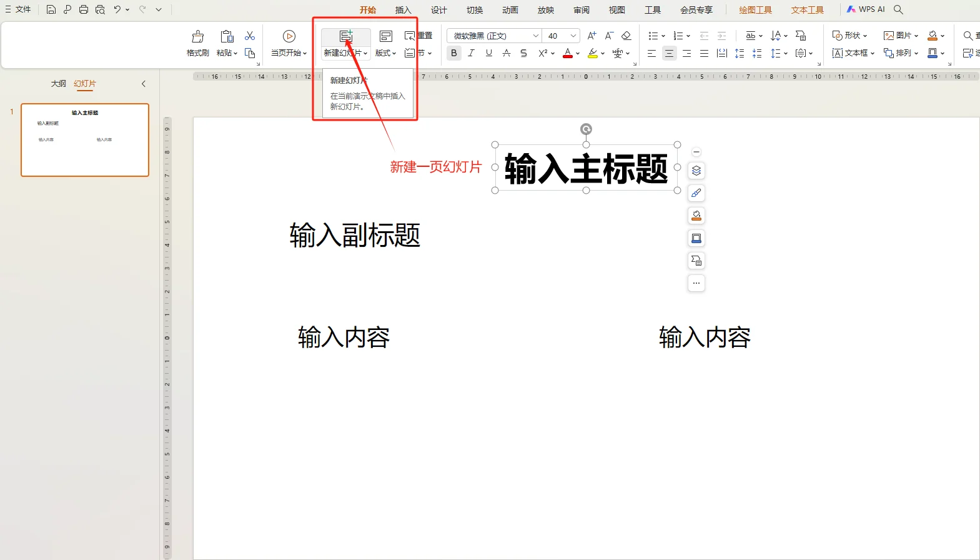Click the New Slide (新建幻灯片) icon
The image size is (980, 560).
click(x=346, y=36)
